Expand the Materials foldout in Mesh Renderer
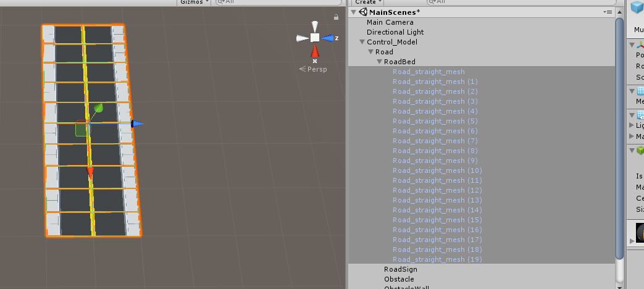Viewport: 644px width, 289px height. click(x=632, y=136)
